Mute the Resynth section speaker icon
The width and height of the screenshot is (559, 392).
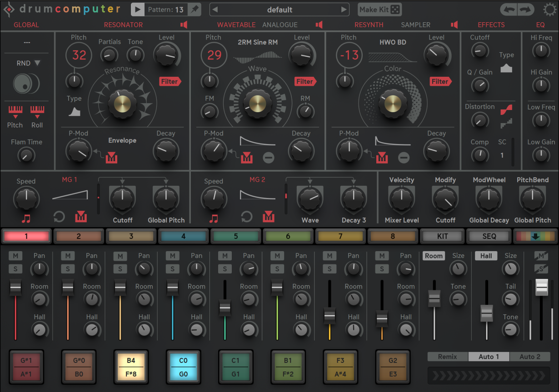click(454, 25)
